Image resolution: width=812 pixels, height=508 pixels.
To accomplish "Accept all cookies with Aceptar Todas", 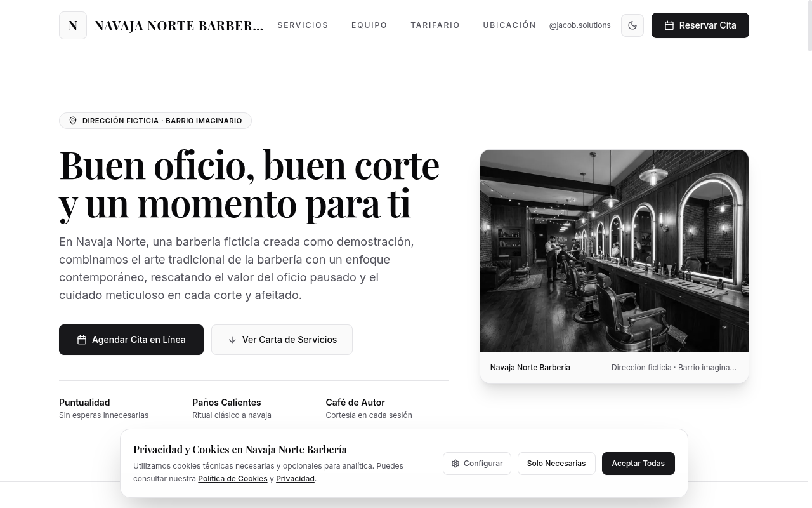I will click(638, 464).
